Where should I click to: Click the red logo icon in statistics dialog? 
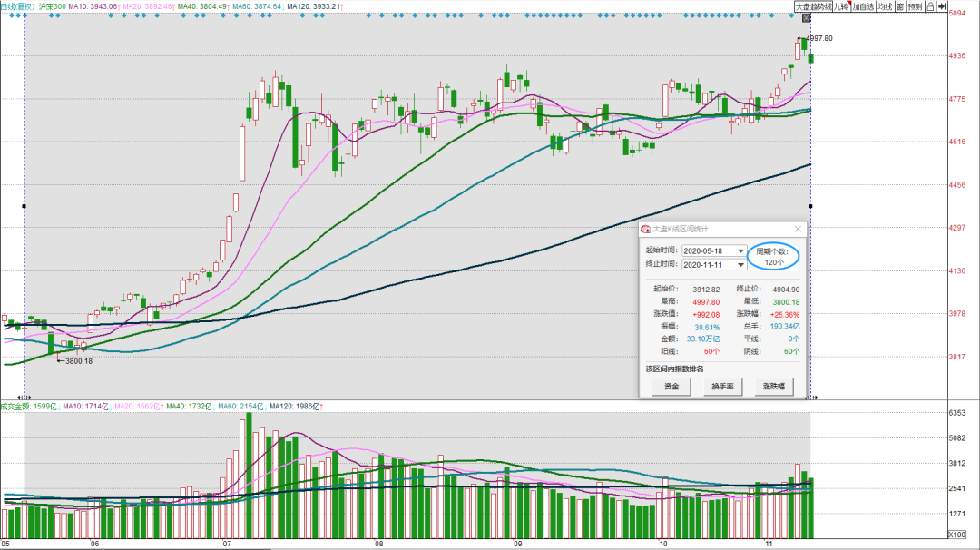point(646,230)
